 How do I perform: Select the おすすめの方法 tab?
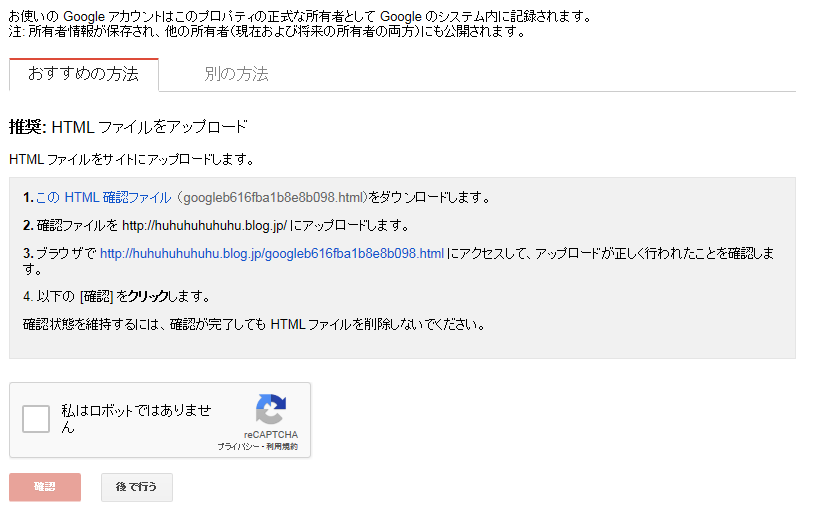[84, 74]
